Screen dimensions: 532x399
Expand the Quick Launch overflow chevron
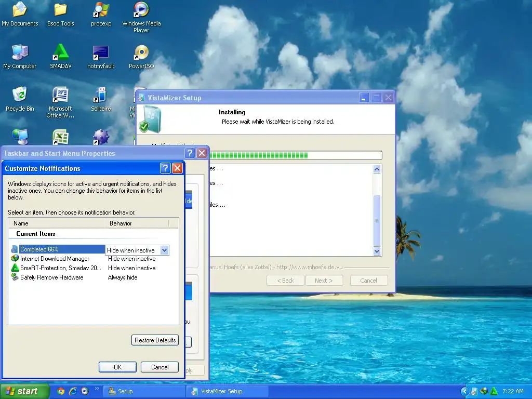[x=97, y=389]
